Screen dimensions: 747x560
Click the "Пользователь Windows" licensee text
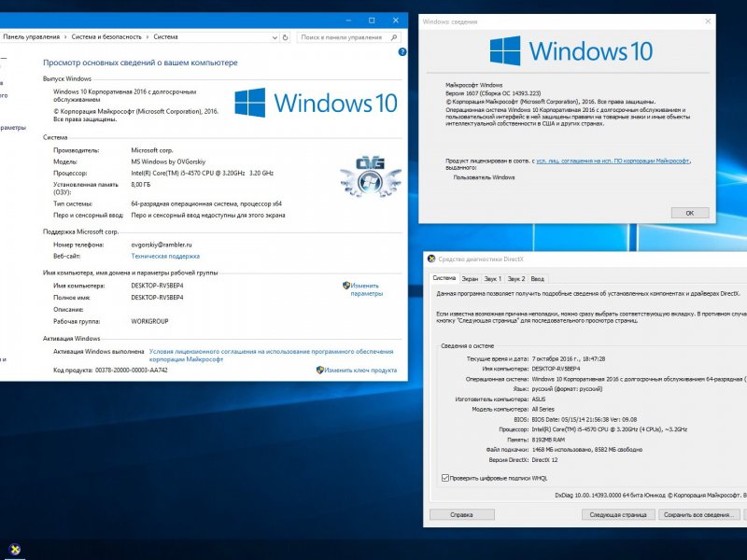(484, 177)
